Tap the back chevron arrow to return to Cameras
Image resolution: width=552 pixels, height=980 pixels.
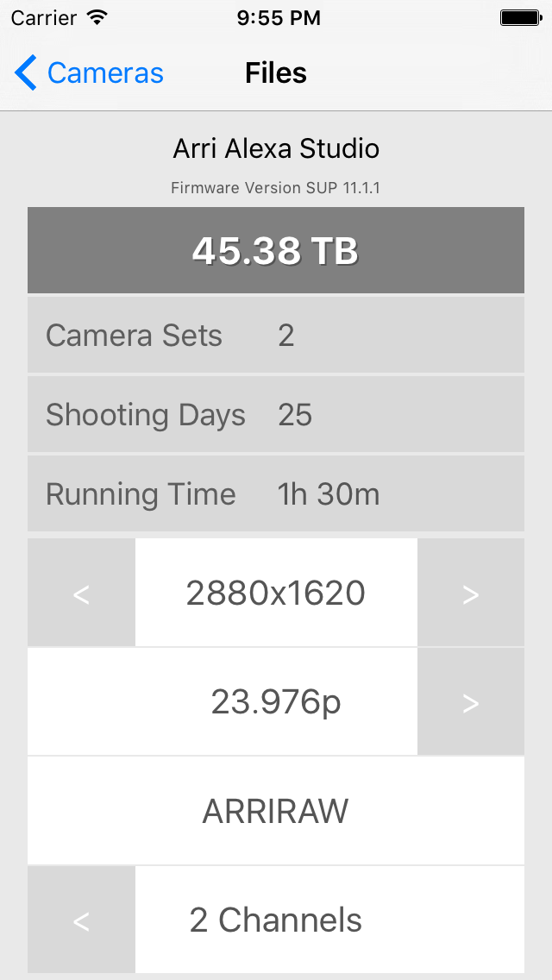(25, 72)
